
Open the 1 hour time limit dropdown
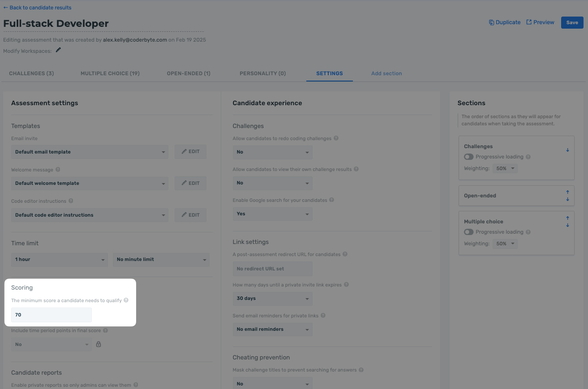(60, 260)
